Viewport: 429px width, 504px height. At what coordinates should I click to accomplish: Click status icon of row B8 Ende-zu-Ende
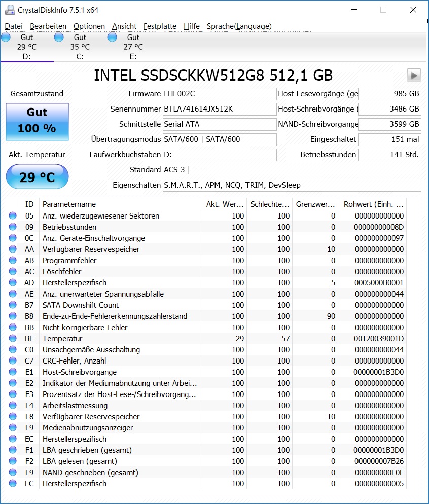(x=13, y=316)
